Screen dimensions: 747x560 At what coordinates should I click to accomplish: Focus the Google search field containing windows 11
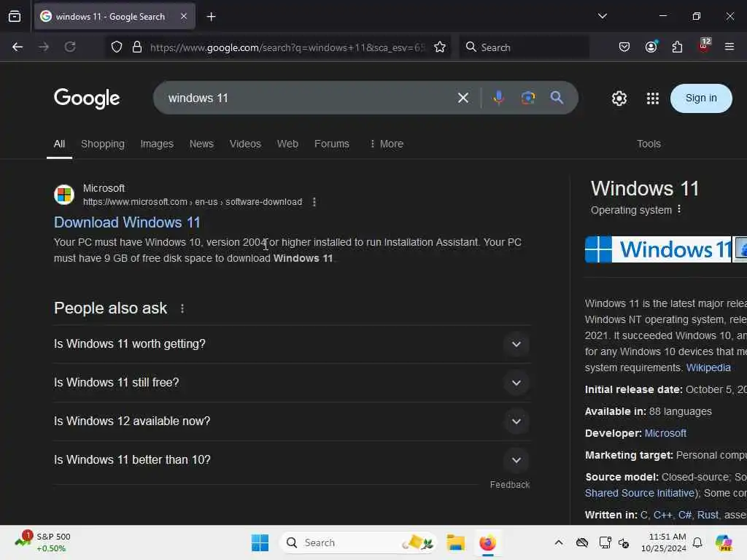click(x=305, y=98)
